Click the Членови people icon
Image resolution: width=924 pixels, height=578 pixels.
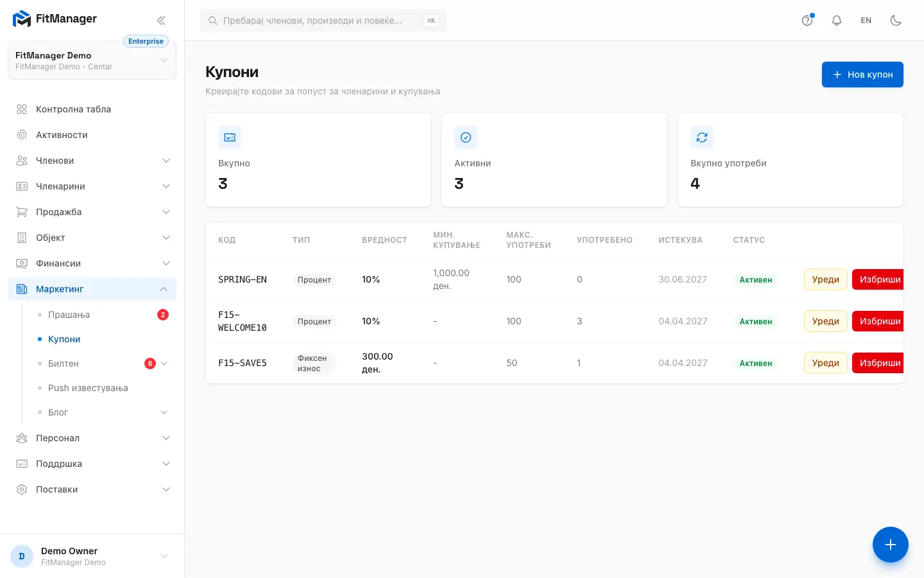22,161
